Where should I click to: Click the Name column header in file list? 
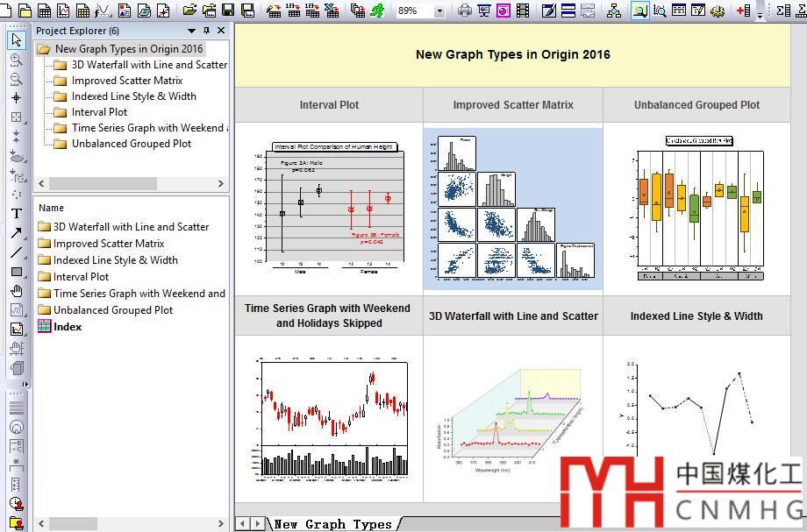(x=52, y=208)
